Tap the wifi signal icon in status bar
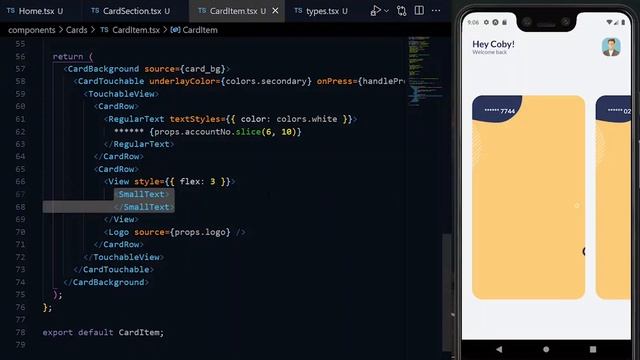The height and width of the screenshot is (360, 640). (609, 22)
